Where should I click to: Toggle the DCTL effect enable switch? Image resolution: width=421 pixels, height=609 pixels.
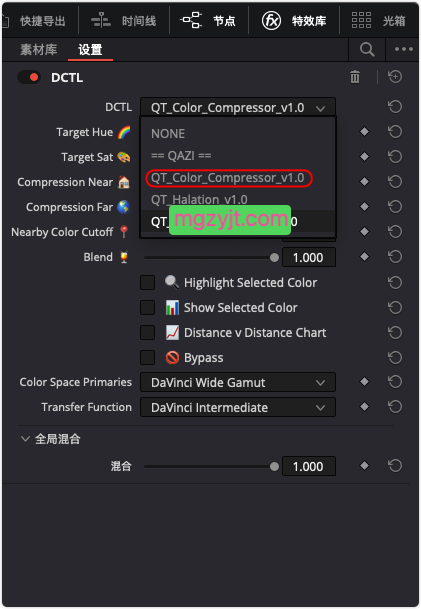(x=29, y=77)
